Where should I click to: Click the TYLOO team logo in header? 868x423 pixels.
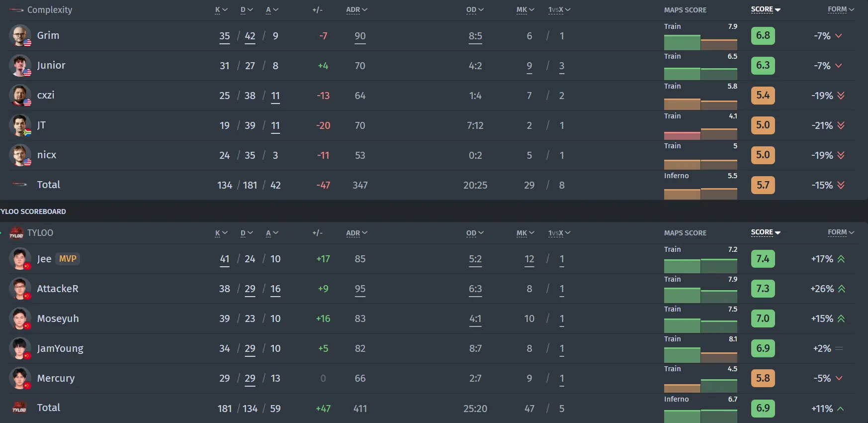pyautogui.click(x=16, y=233)
